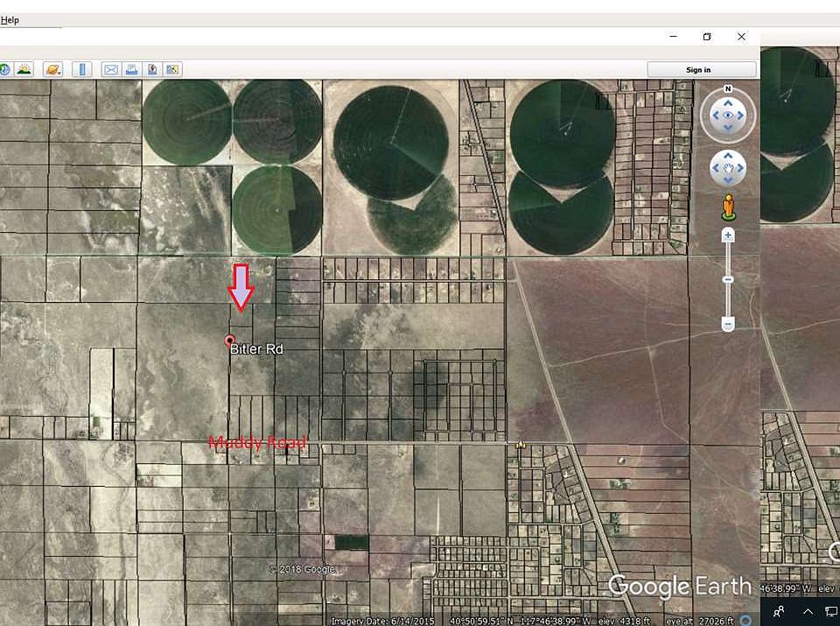Viewport: 840px width, 626px height.
Task: Open the planets switcher dropdown
Action: point(52,69)
